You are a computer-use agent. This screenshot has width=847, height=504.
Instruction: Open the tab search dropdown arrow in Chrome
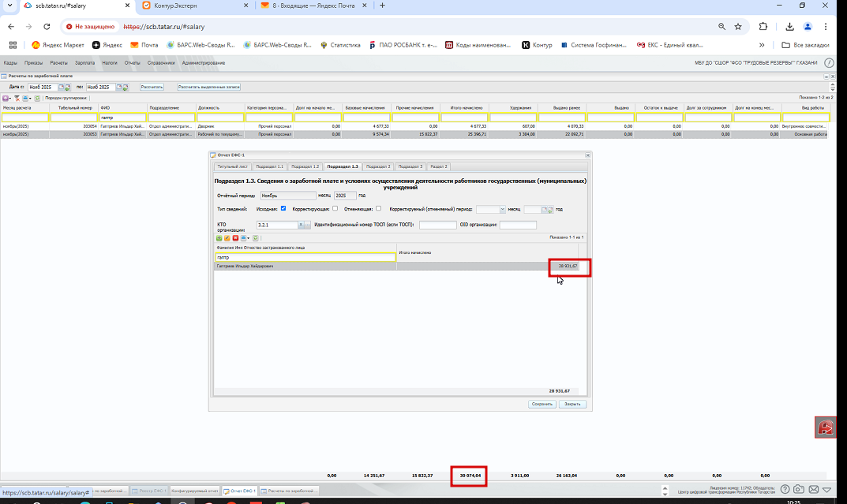tap(9, 6)
